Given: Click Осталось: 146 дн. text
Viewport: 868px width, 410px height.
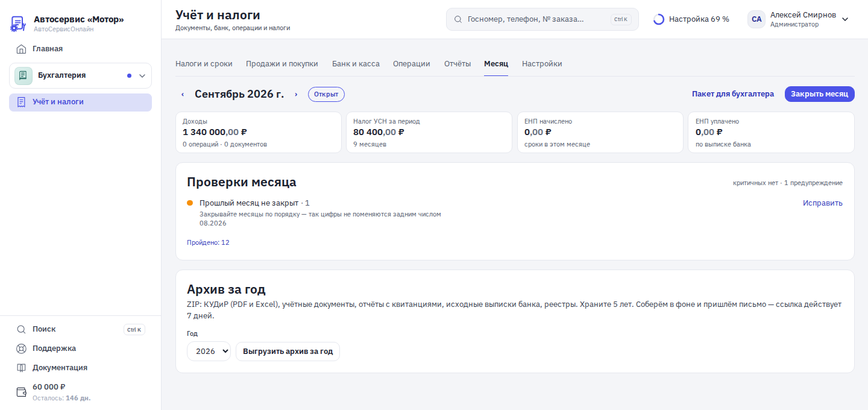Looking at the screenshot, I should pos(61,398).
